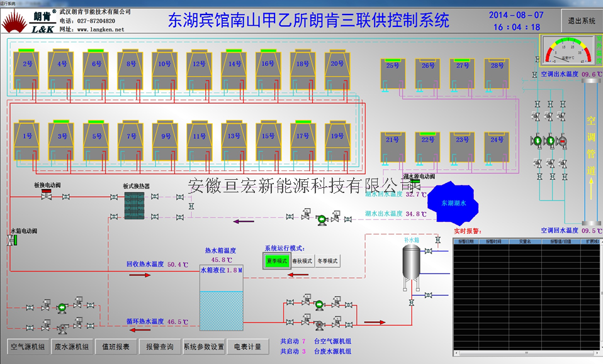The image size is (603, 364).
Task: Click the 实时报警 label
Action: point(467,231)
